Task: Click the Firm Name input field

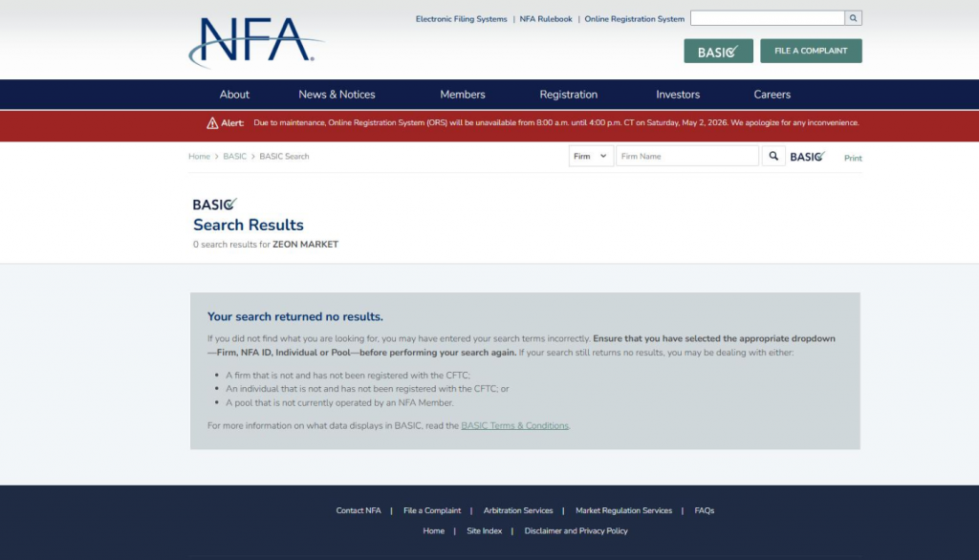Action: [686, 156]
